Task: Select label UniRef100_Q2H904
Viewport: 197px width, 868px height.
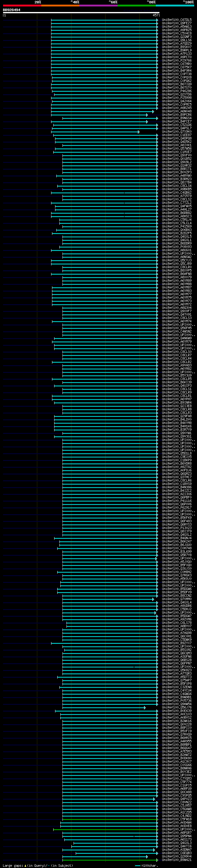Action: pyautogui.click(x=176, y=857)
